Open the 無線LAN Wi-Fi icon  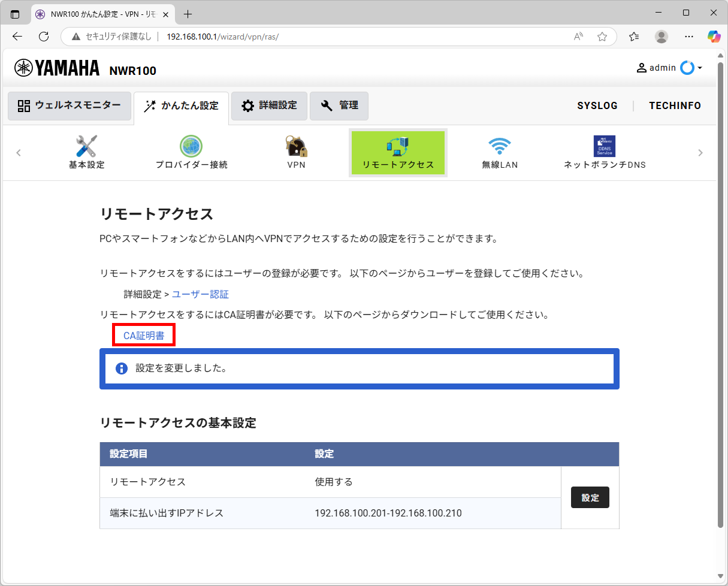tap(500, 146)
